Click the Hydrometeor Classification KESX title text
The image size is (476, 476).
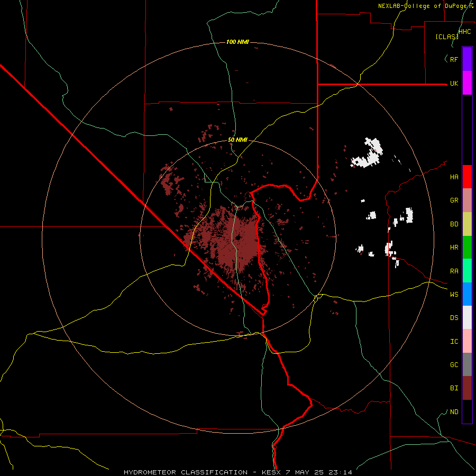pos(238,472)
